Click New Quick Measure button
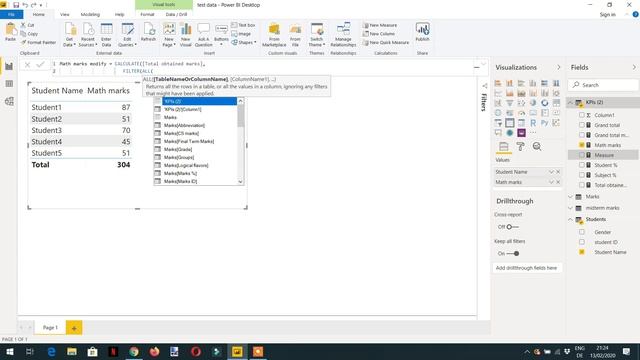Screen dimensions: 640x360 (x=386, y=42)
